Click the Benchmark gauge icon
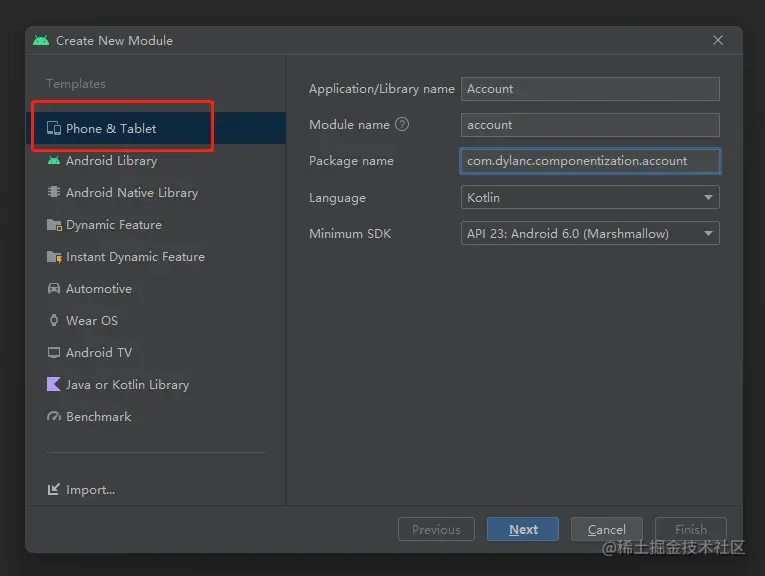The width and height of the screenshot is (765, 576). point(54,417)
